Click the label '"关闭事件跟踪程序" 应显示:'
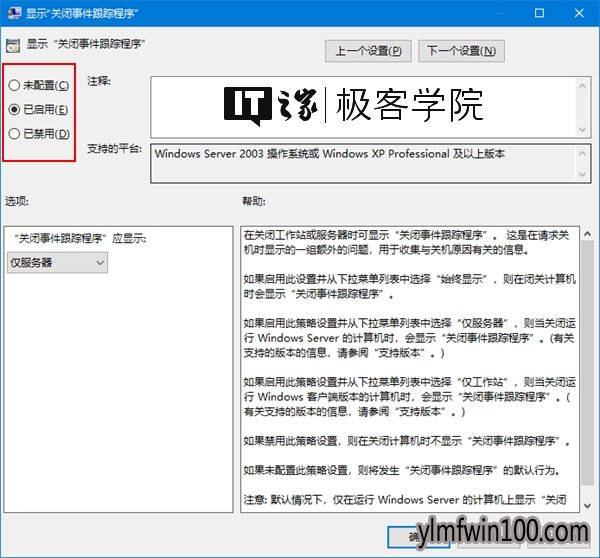 pos(80,239)
